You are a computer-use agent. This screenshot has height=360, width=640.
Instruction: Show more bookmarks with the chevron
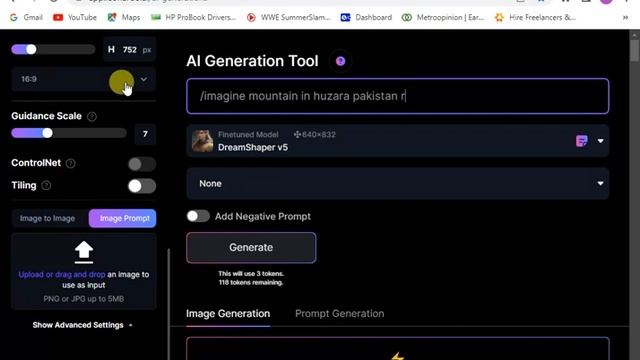(x=625, y=18)
